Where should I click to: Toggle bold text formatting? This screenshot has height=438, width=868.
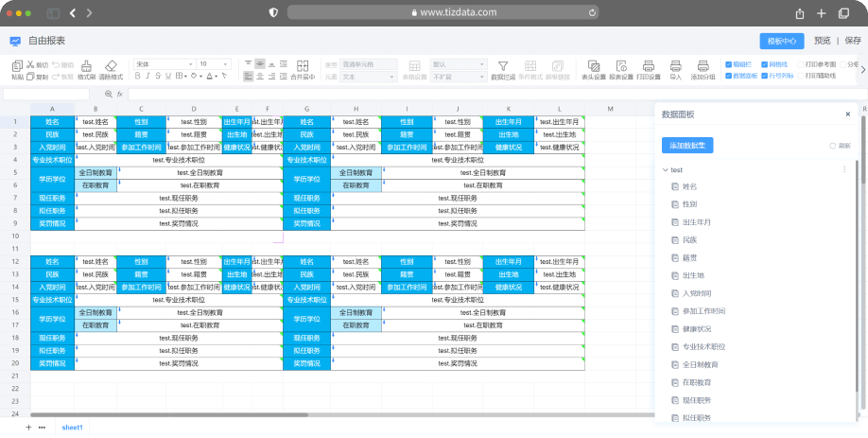pyautogui.click(x=137, y=76)
